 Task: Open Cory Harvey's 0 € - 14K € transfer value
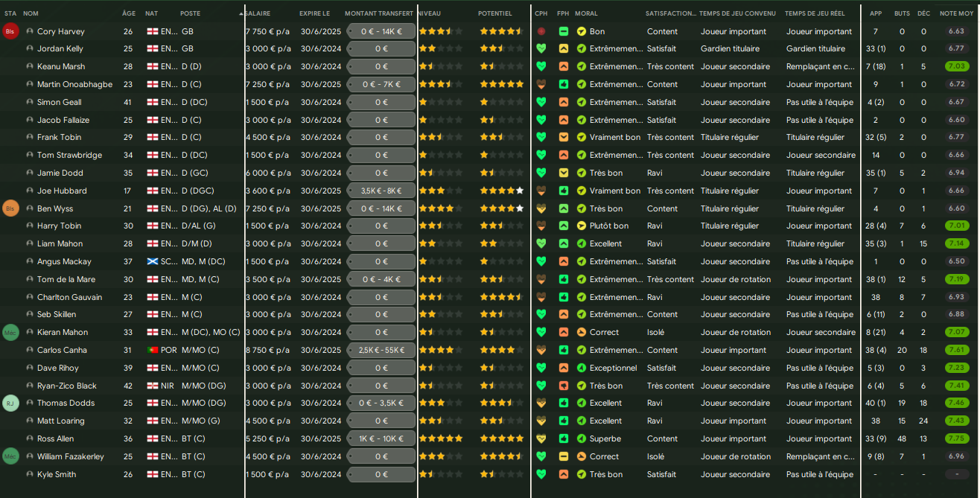pos(381,31)
